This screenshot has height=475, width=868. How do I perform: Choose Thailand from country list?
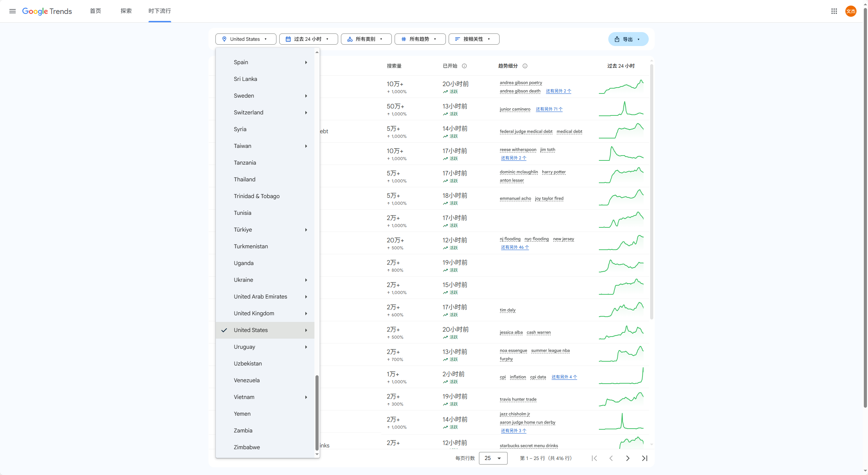[x=245, y=179]
